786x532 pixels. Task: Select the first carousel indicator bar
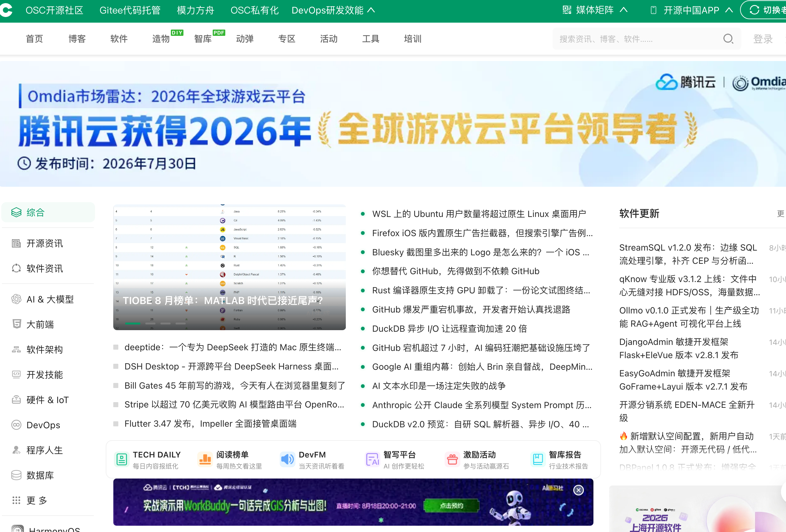click(x=132, y=324)
